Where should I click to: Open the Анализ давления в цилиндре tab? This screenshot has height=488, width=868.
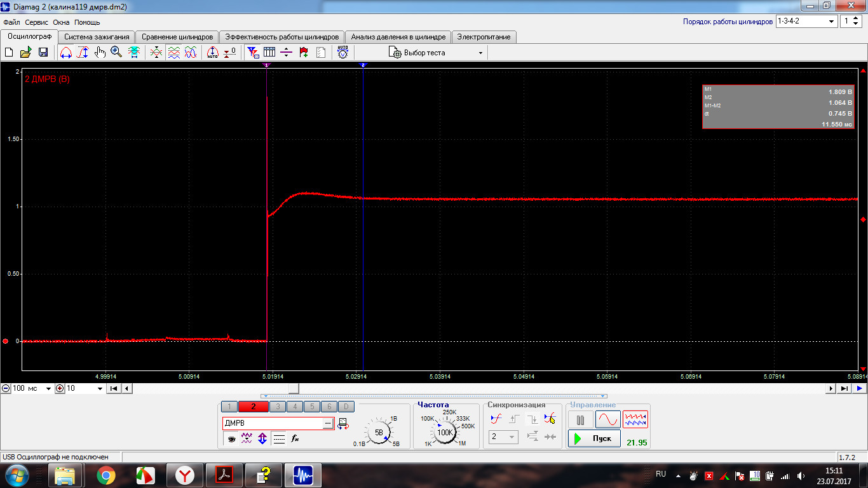click(x=399, y=37)
